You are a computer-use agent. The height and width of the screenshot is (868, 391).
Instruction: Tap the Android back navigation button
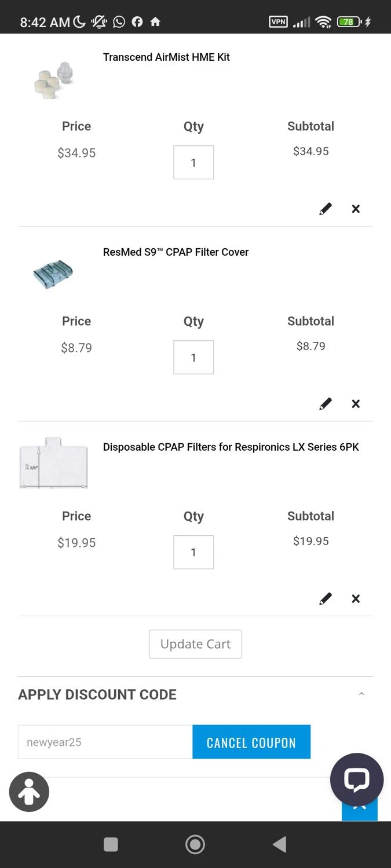click(x=279, y=845)
